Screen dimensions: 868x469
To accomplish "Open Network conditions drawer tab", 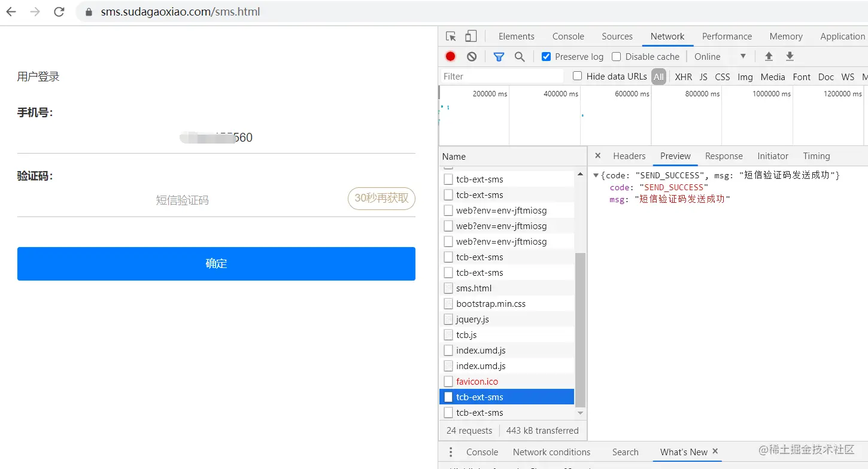I will [551, 452].
